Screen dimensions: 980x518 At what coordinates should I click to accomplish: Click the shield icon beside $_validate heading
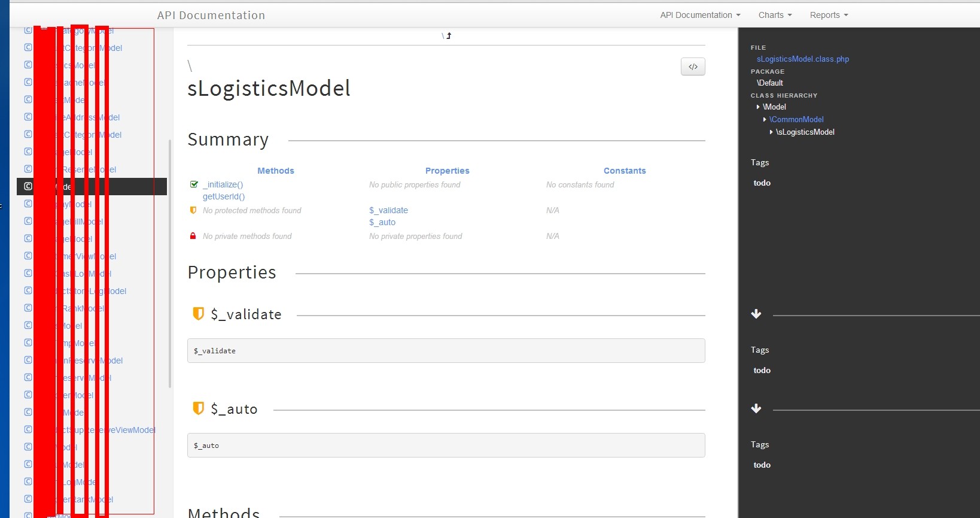198,314
